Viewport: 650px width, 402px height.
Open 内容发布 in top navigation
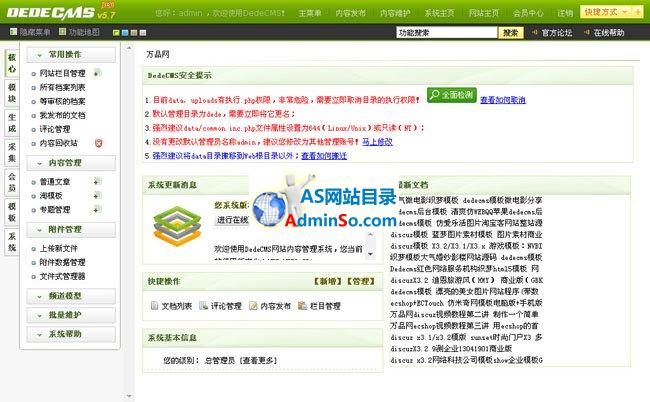[x=351, y=13]
